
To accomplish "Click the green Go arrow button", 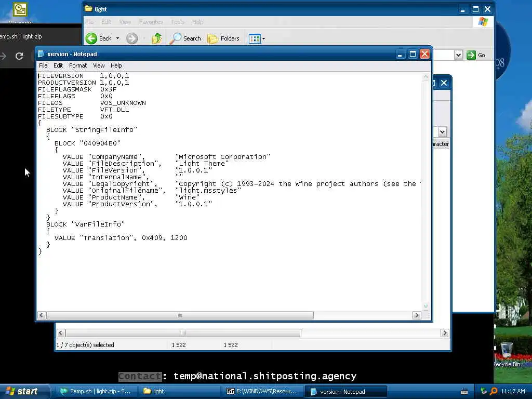I will coord(471,55).
